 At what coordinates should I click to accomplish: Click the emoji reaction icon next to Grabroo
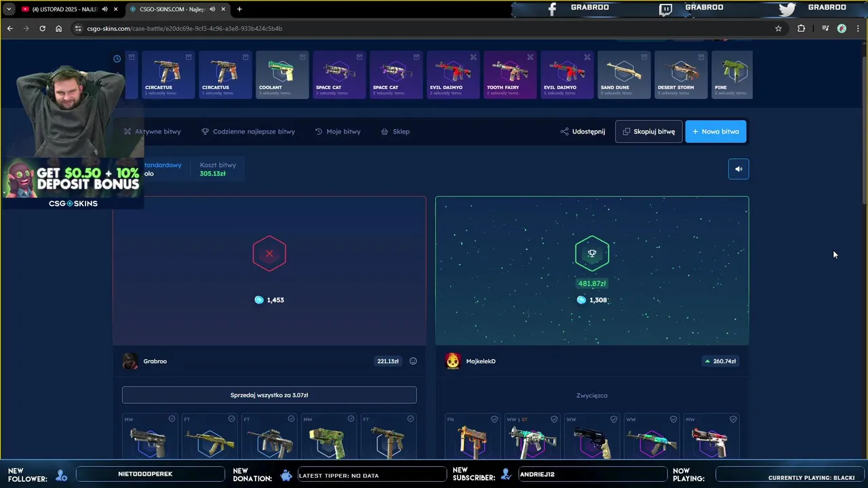coord(413,361)
